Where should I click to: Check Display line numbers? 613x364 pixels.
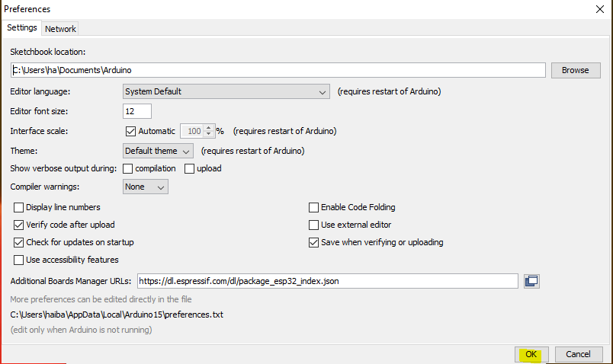(x=18, y=207)
